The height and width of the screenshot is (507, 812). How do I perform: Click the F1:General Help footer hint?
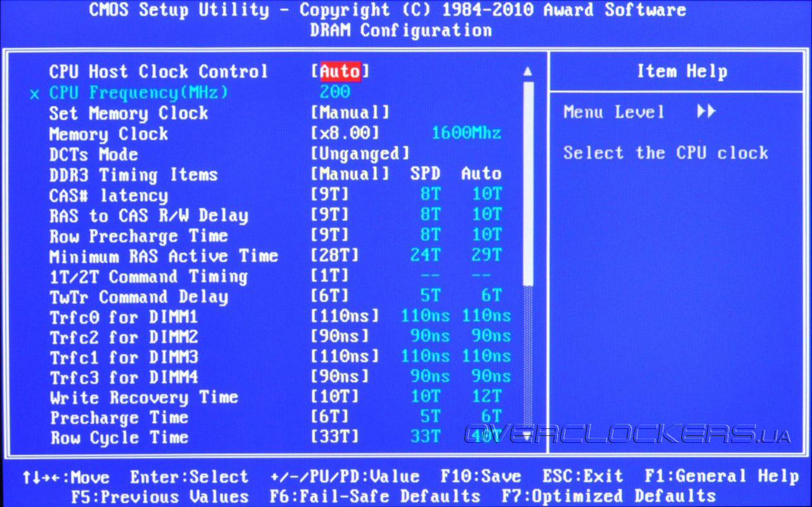click(x=722, y=477)
